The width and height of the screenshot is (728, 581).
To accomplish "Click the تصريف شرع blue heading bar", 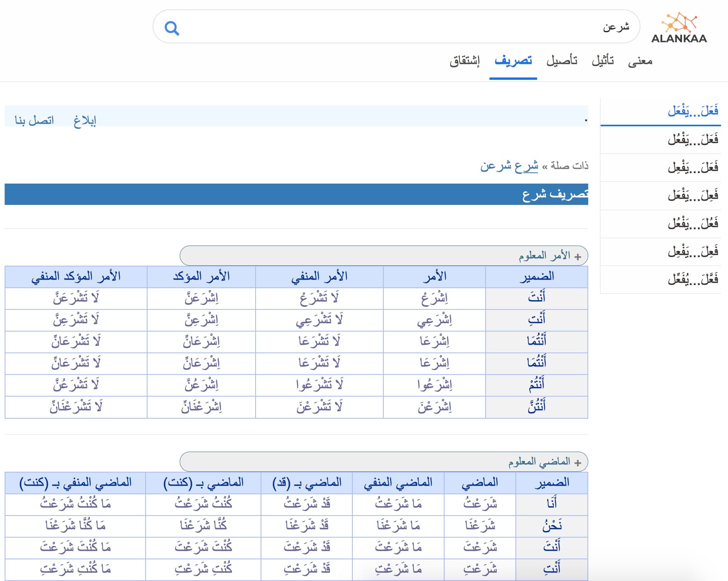I will pos(296,194).
